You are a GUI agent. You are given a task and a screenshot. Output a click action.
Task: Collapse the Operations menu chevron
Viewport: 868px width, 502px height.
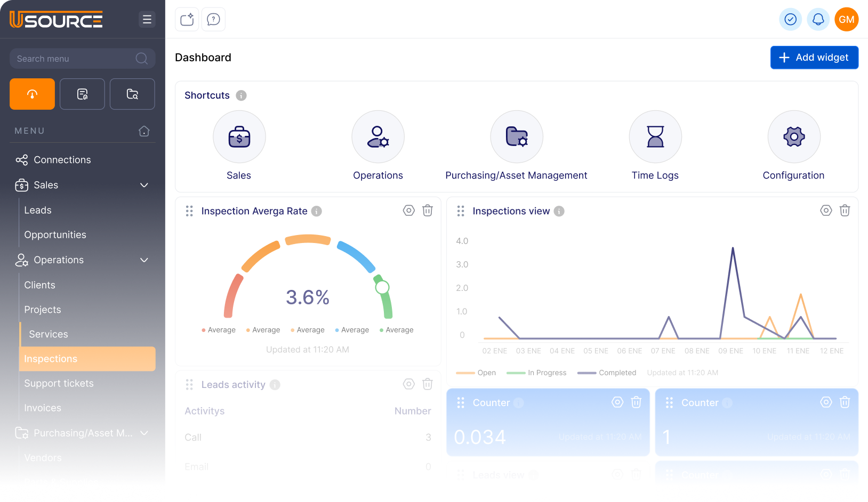pos(144,260)
